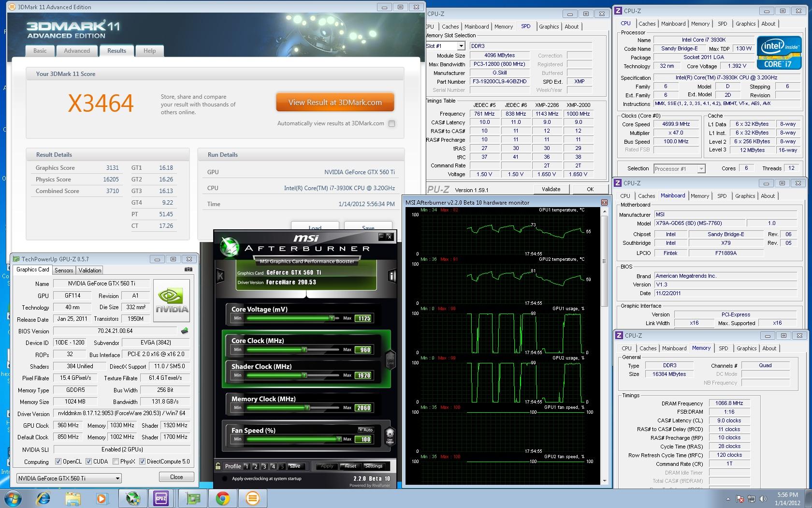
Task: Show hidden system tray icons
Action: [728, 499]
